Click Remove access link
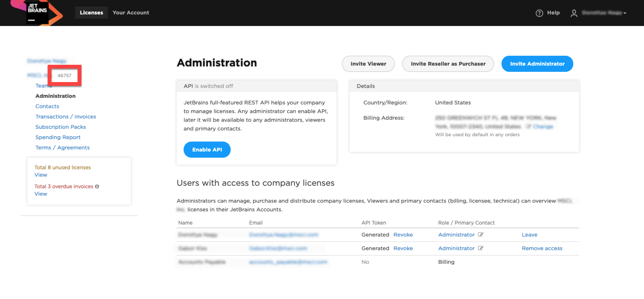Image resolution: width=644 pixels, height=299 pixels. [x=542, y=248]
